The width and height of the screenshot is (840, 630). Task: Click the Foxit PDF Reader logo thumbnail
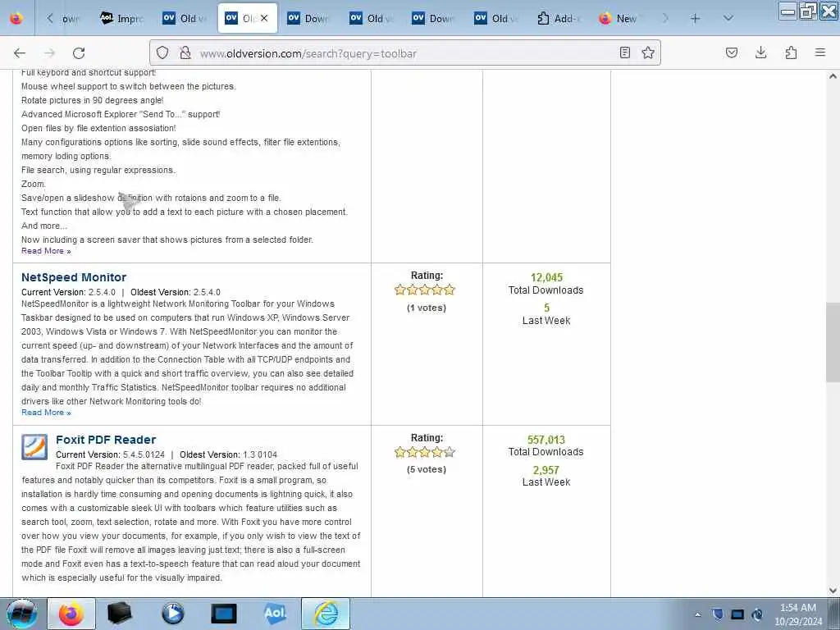coord(34,447)
